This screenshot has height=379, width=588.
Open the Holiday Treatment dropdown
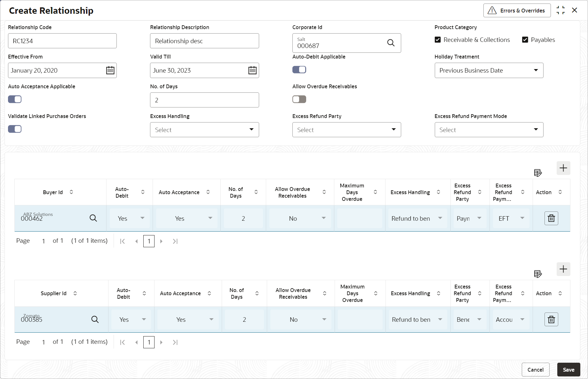click(489, 70)
